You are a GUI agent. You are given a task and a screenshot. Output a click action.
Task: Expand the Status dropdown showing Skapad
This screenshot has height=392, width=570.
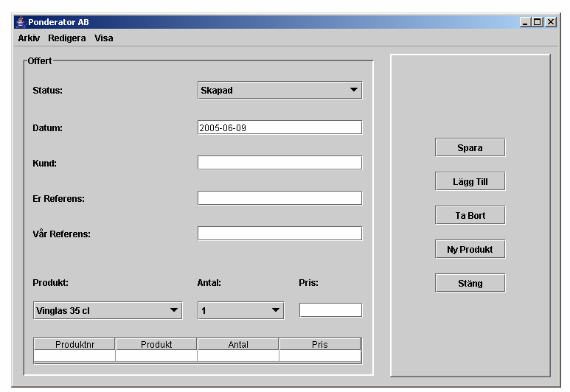click(280, 90)
